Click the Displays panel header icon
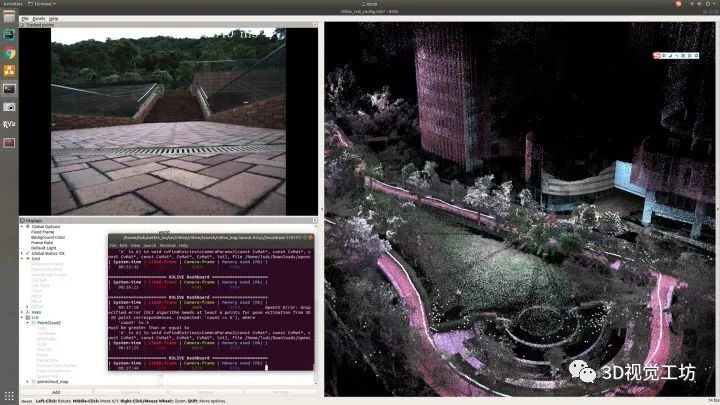This screenshot has height=405, width=720. 22,220
